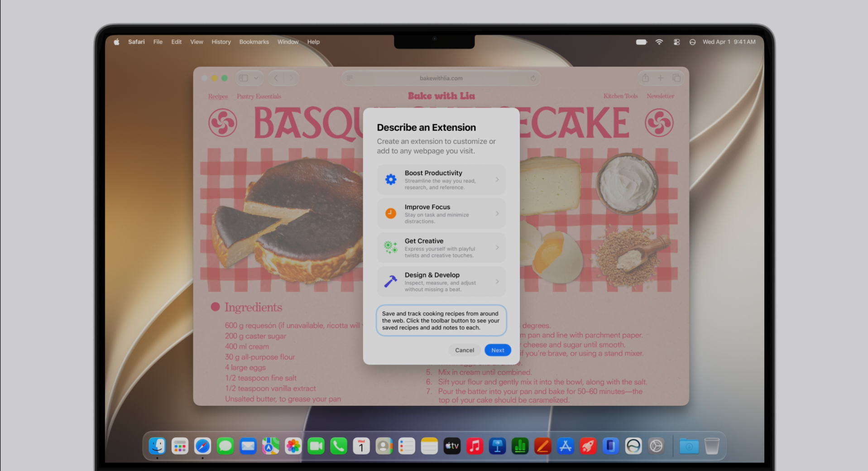
Task: Open the History menu
Action: (221, 42)
